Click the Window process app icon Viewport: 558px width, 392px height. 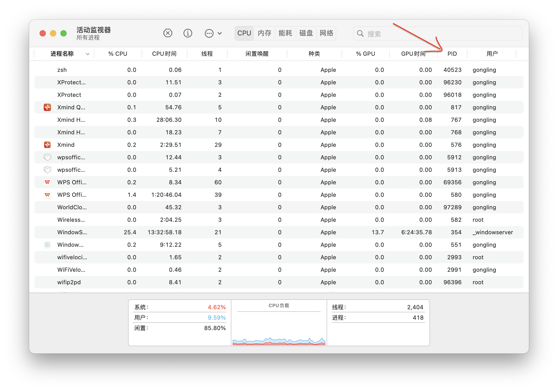(x=47, y=245)
